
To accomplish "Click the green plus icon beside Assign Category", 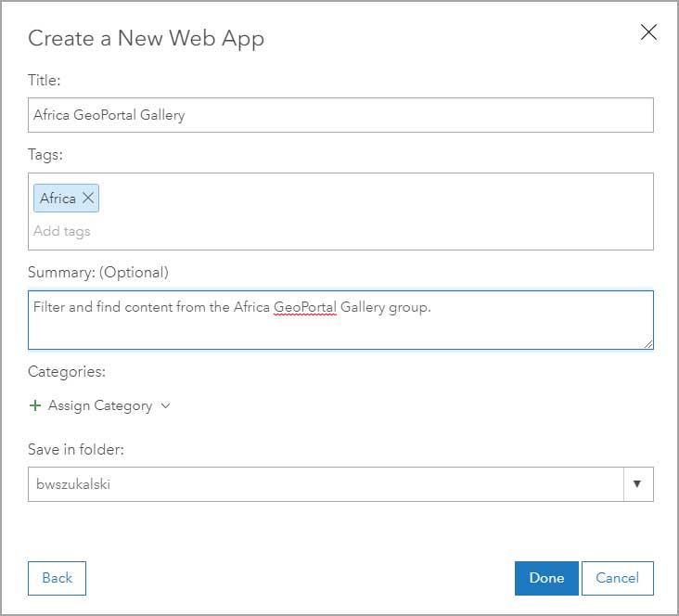I will click(x=36, y=405).
